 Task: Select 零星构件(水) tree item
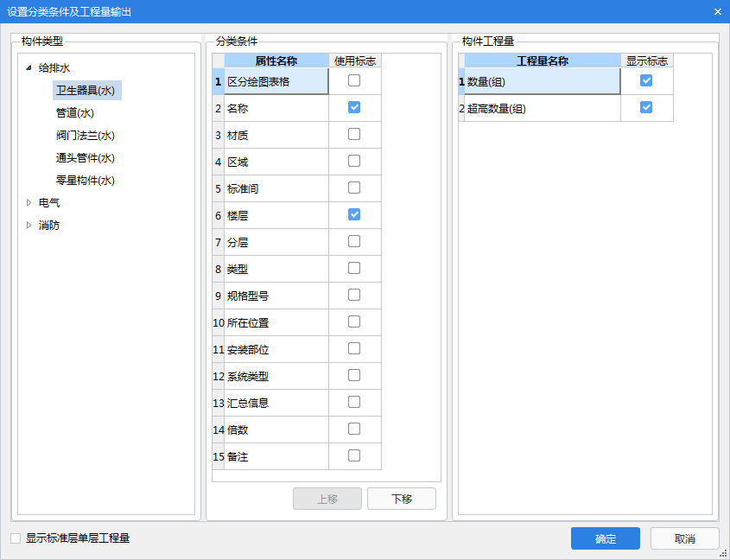click(x=85, y=181)
